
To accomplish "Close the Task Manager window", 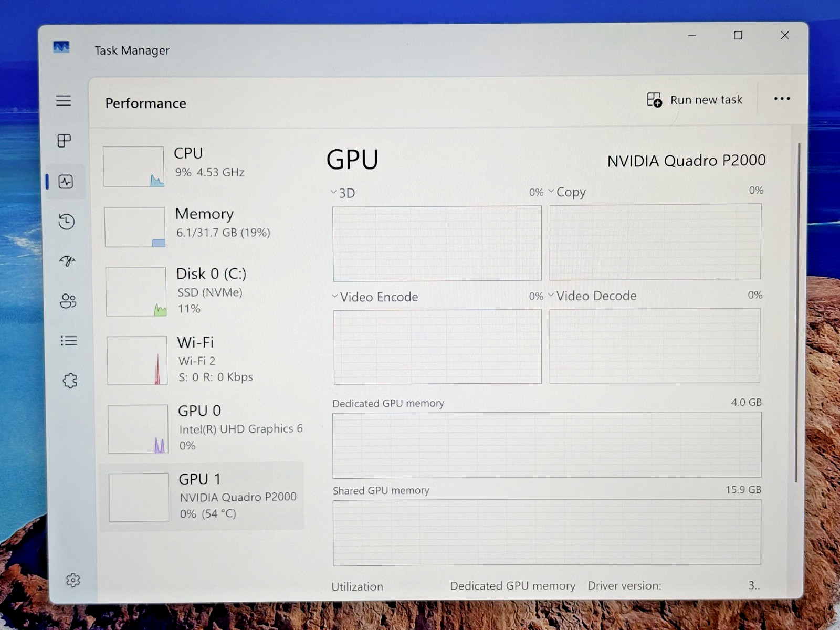I will click(x=785, y=35).
